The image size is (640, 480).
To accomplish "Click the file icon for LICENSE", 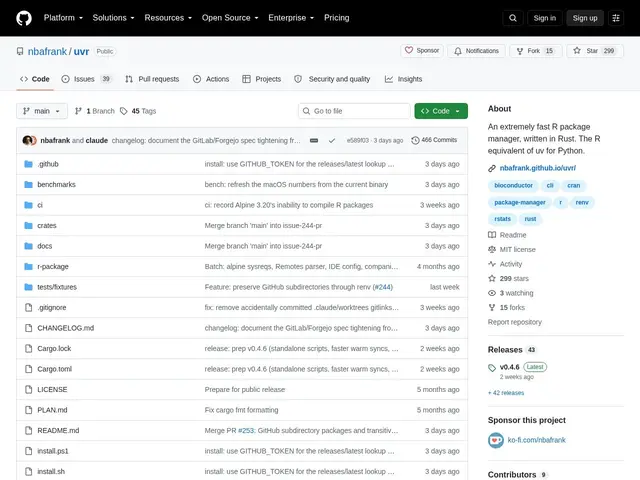I will coord(28,389).
